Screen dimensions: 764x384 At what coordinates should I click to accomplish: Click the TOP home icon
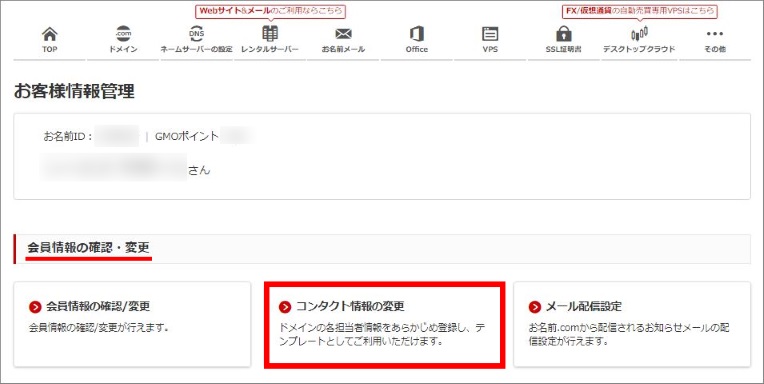pyautogui.click(x=49, y=34)
